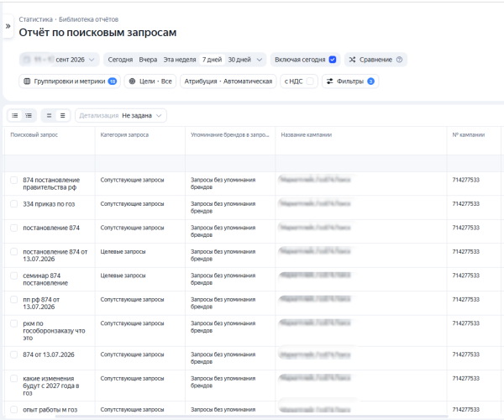Toggle the с НДС checkbox

coord(310,81)
